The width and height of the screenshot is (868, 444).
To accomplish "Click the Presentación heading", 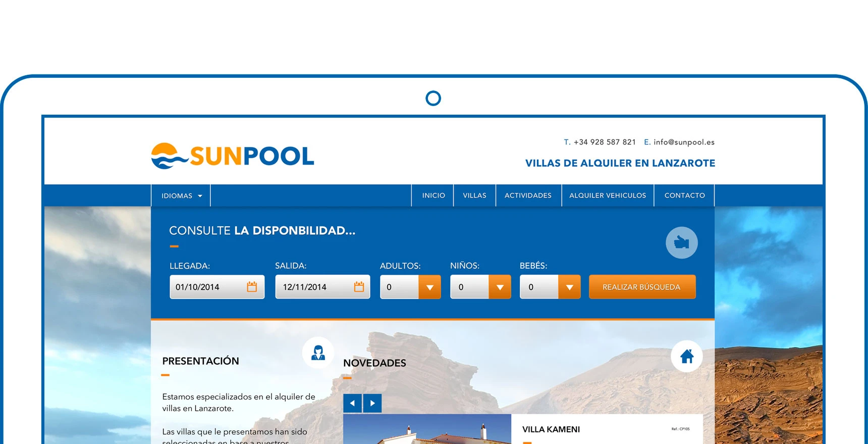I will [x=200, y=361].
